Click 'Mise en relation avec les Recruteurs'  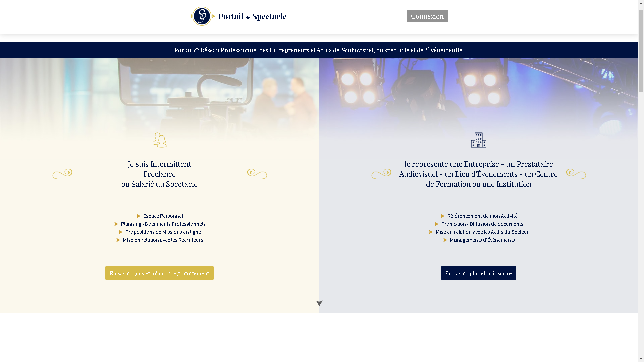[163, 240]
